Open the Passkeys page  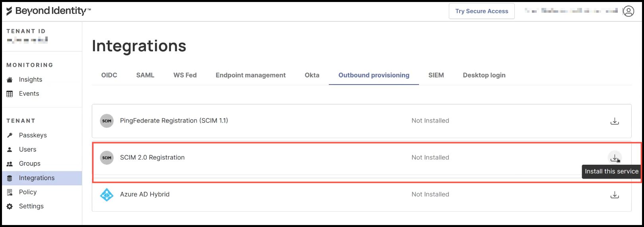(x=33, y=135)
